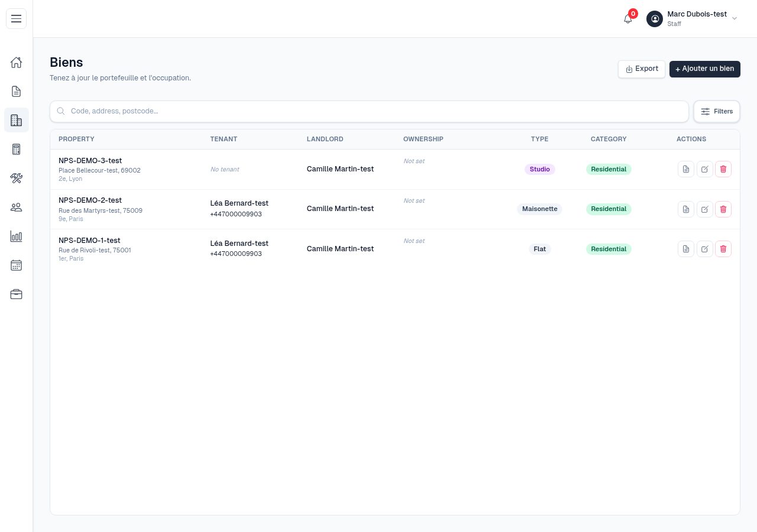The height and width of the screenshot is (532, 757).
Task: Expand the Marc Dubois-test user menu
Action: tap(692, 19)
